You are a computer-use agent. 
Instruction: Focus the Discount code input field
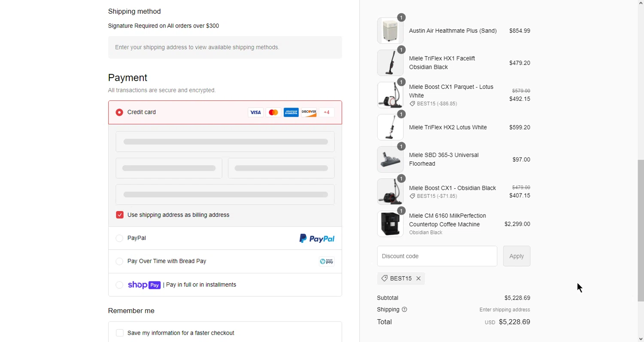(x=437, y=256)
